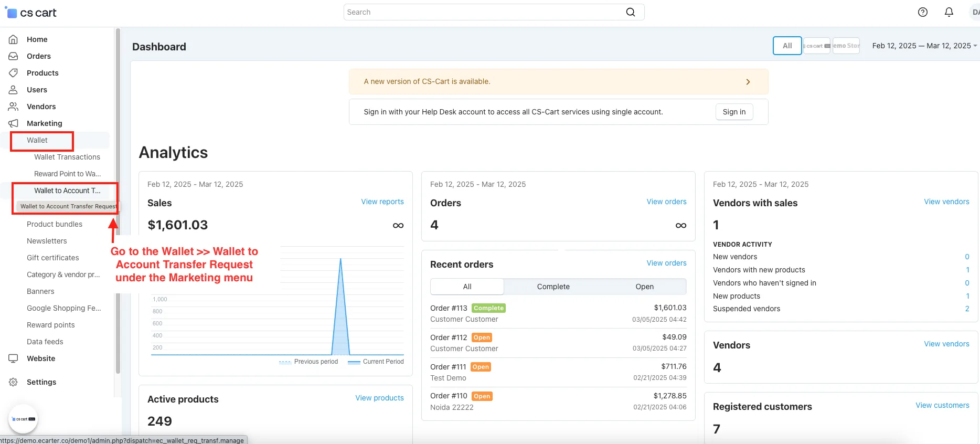980x444 pixels.
Task: Open Product bundles item
Action: (55, 224)
